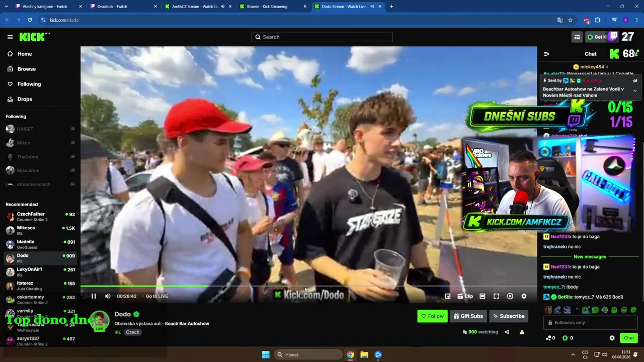The height and width of the screenshot is (362, 644).
Task: Expand the pinned message chevron
Action: [635, 91]
